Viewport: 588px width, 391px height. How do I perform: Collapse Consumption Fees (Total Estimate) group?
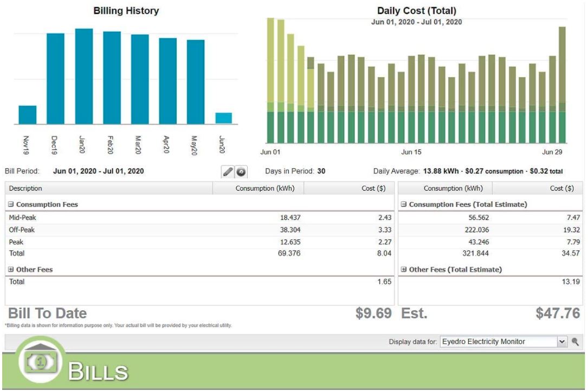tap(404, 205)
